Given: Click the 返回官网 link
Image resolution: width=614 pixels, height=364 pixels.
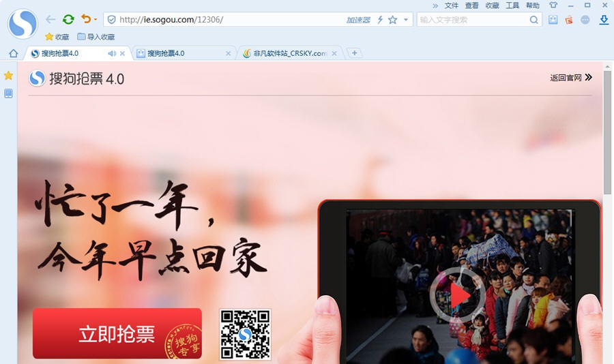Looking at the screenshot, I should point(571,78).
